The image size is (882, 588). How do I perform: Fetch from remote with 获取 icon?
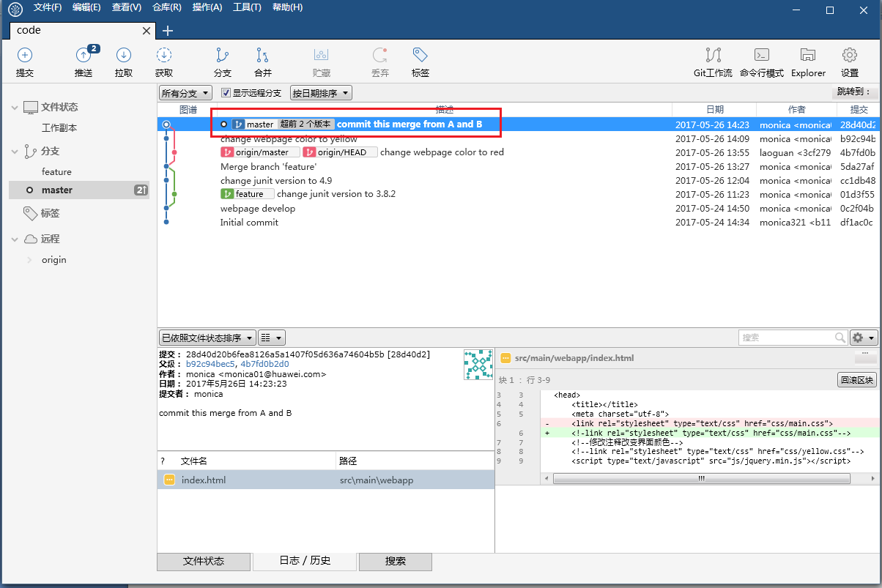164,56
